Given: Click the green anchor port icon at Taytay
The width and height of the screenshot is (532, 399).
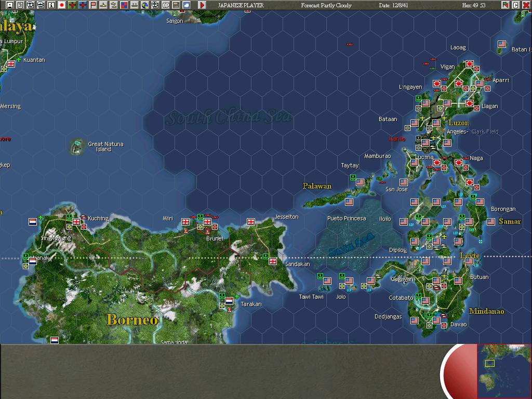Looking at the screenshot, I should 353,178.
